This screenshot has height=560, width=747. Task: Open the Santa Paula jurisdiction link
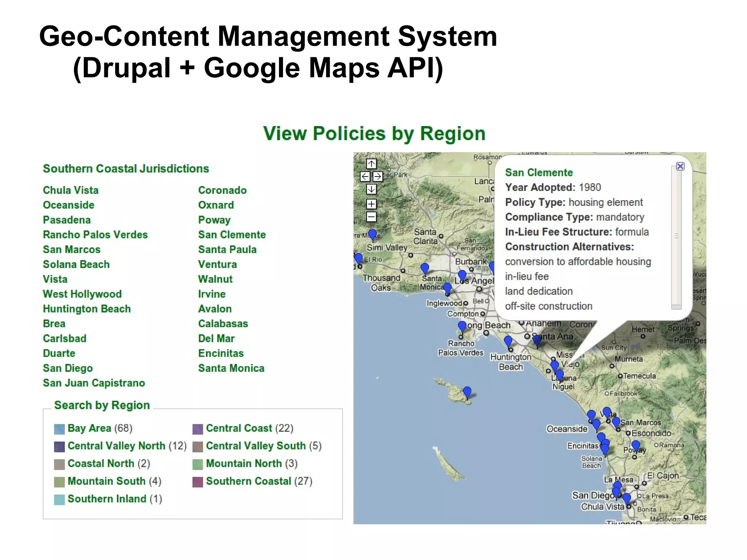(227, 250)
